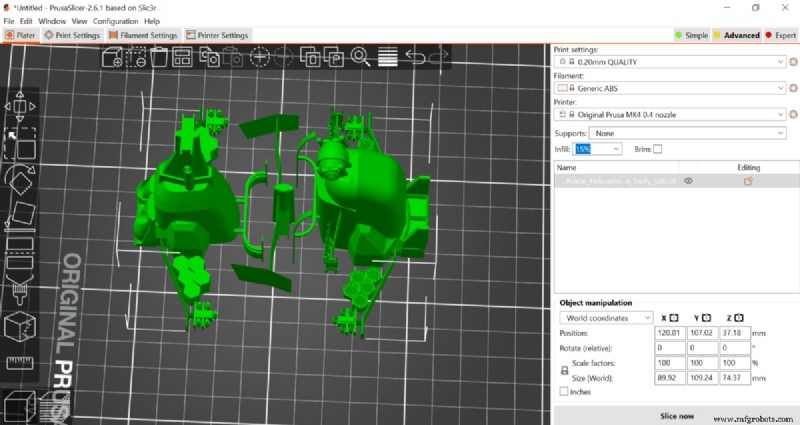Switch to Advanced mode
The width and height of the screenshot is (800, 425).
click(737, 35)
